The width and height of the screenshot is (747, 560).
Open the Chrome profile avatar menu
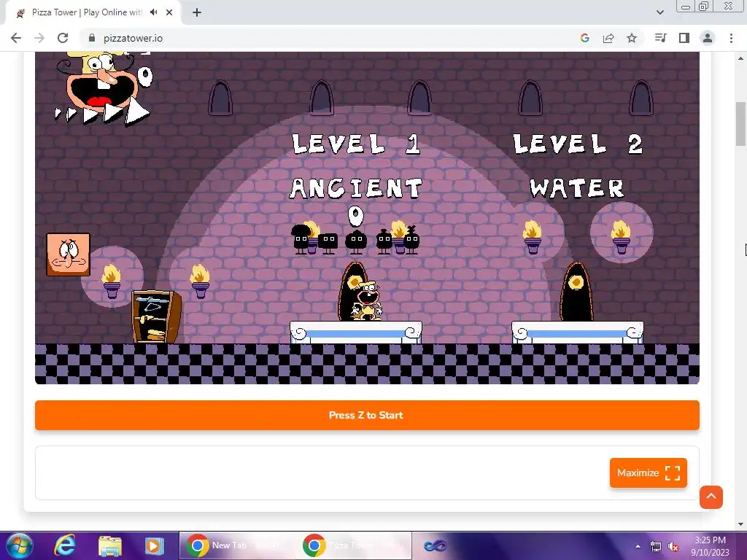(708, 38)
